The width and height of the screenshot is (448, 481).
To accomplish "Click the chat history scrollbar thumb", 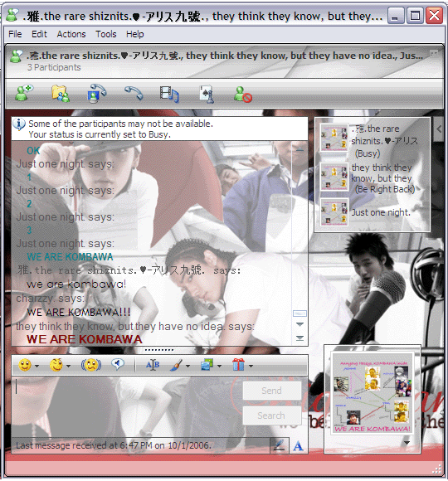I will pyautogui.click(x=299, y=313).
